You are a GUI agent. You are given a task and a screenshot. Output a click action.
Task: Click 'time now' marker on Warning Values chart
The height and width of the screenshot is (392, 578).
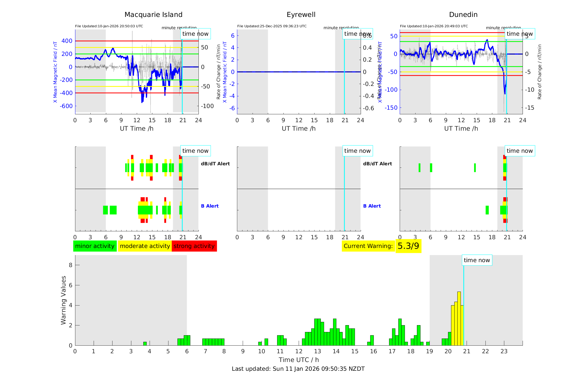tap(477, 260)
